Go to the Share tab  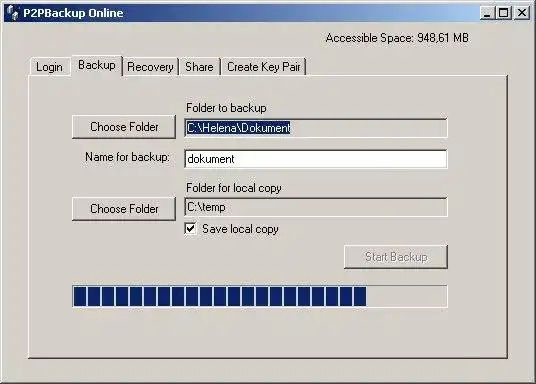pyautogui.click(x=199, y=67)
